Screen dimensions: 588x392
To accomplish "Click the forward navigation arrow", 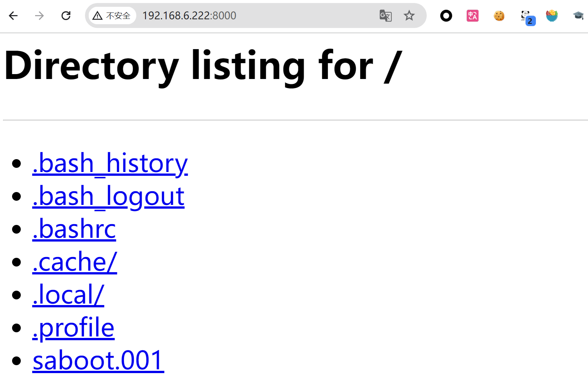I will tap(39, 15).
